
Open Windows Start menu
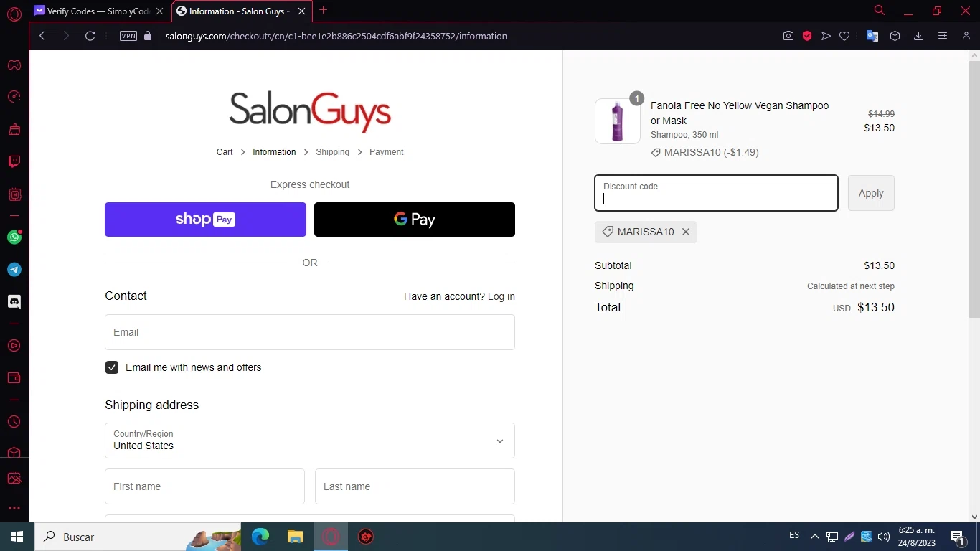[17, 537]
